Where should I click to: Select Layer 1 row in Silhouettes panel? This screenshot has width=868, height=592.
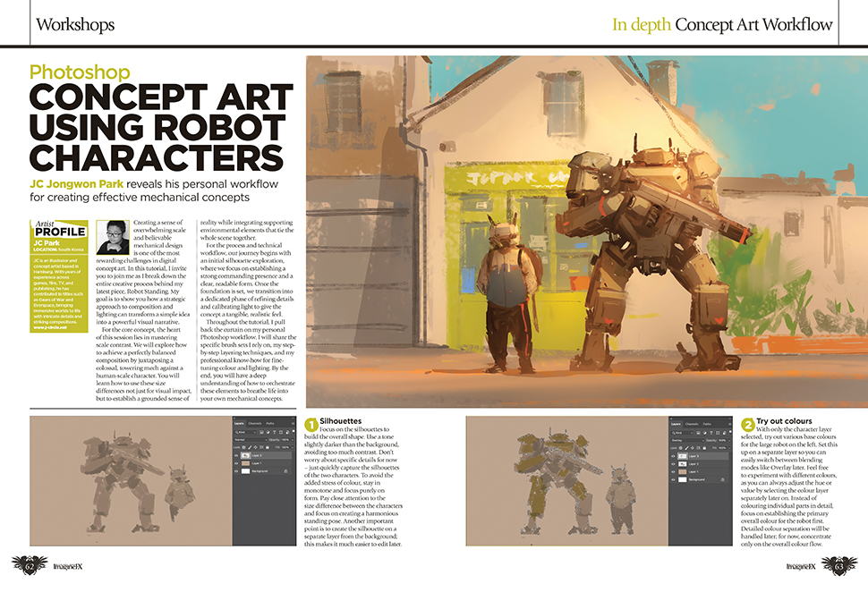tap(263, 463)
